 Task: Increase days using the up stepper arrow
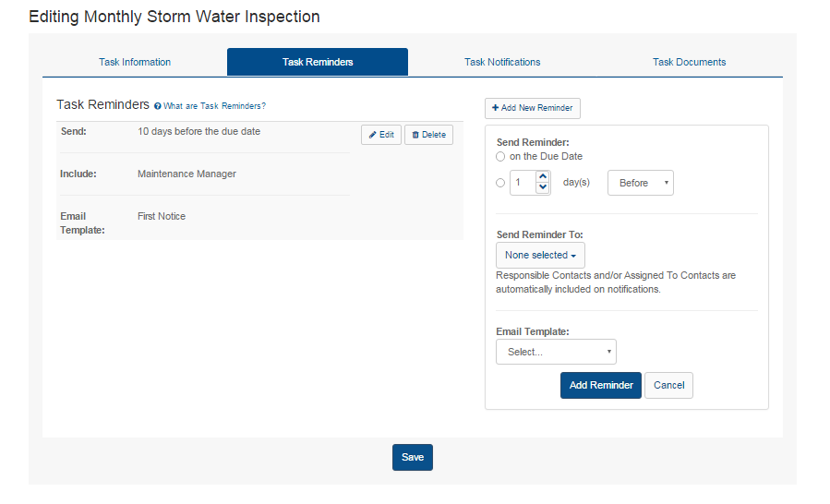tap(543, 177)
